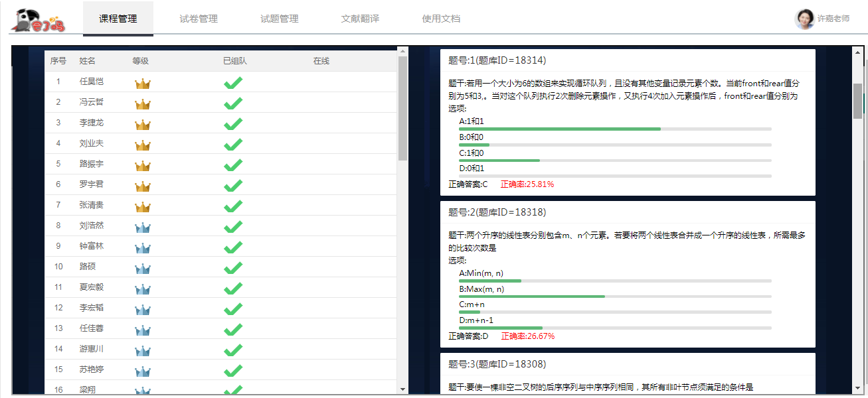The height and width of the screenshot is (398, 868).
Task: Click green team checkmark for 李宏韬
Action: click(232, 309)
